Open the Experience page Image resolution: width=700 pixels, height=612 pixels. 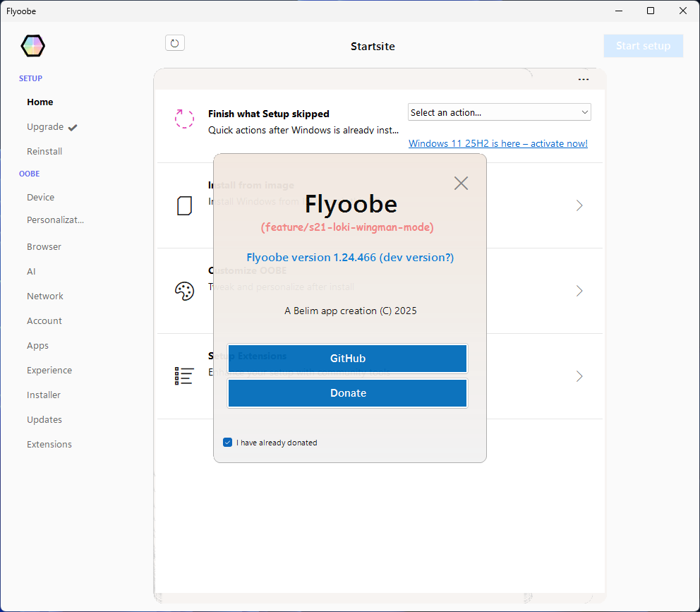49,371
